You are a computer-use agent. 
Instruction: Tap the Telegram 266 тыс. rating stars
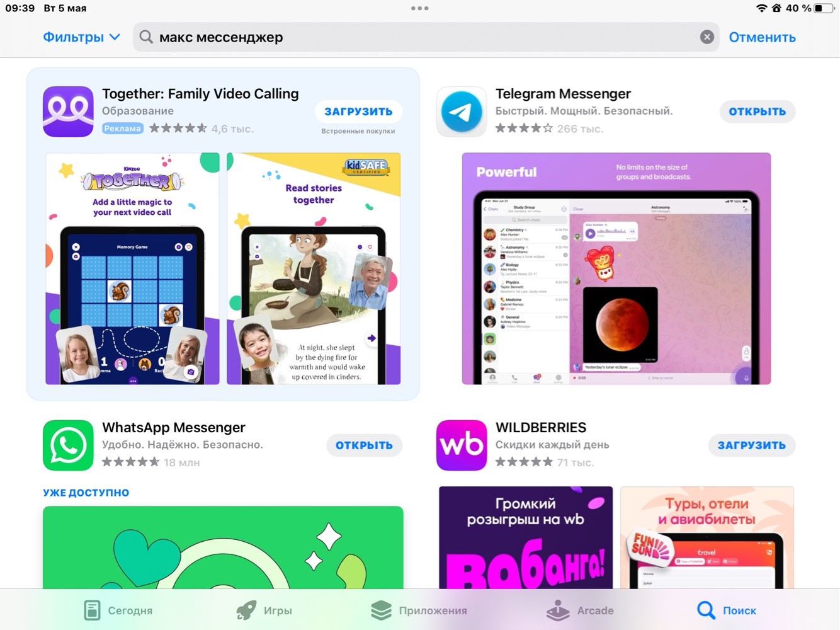coord(524,129)
